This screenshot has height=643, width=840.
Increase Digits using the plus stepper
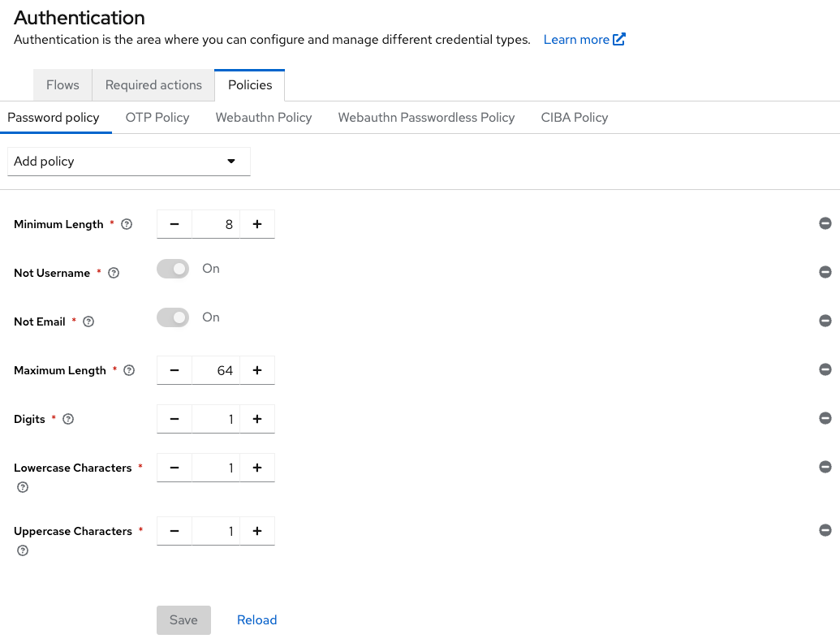pyautogui.click(x=257, y=419)
